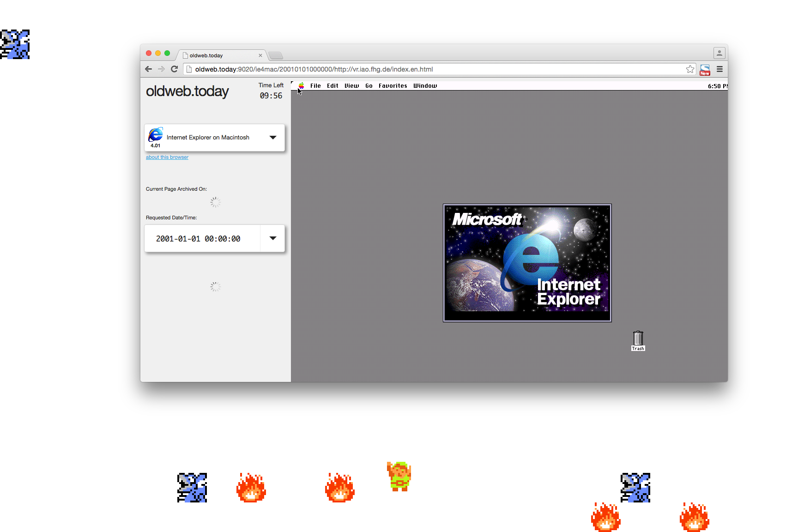798x532 pixels.
Task: Click the browser forward arrow
Action: pyautogui.click(x=161, y=69)
